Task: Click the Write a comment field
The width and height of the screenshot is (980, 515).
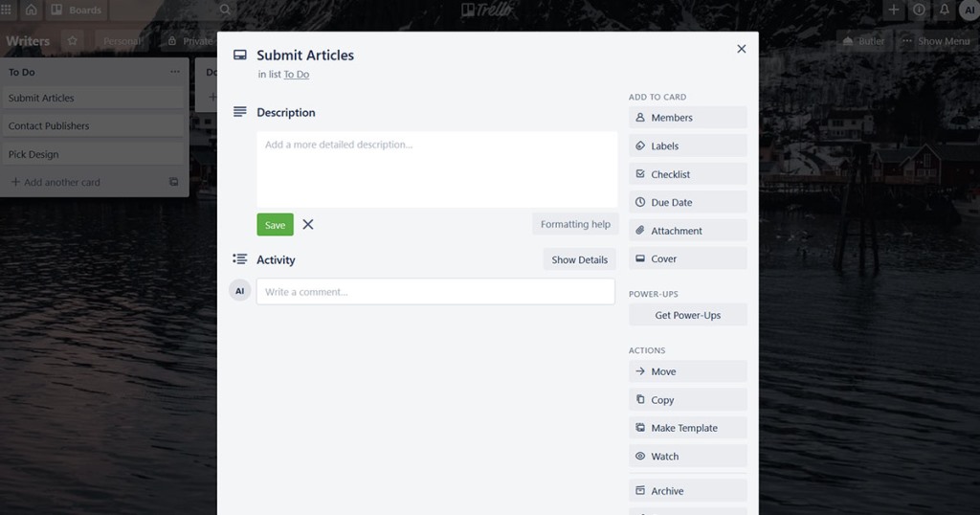Action: tap(435, 292)
